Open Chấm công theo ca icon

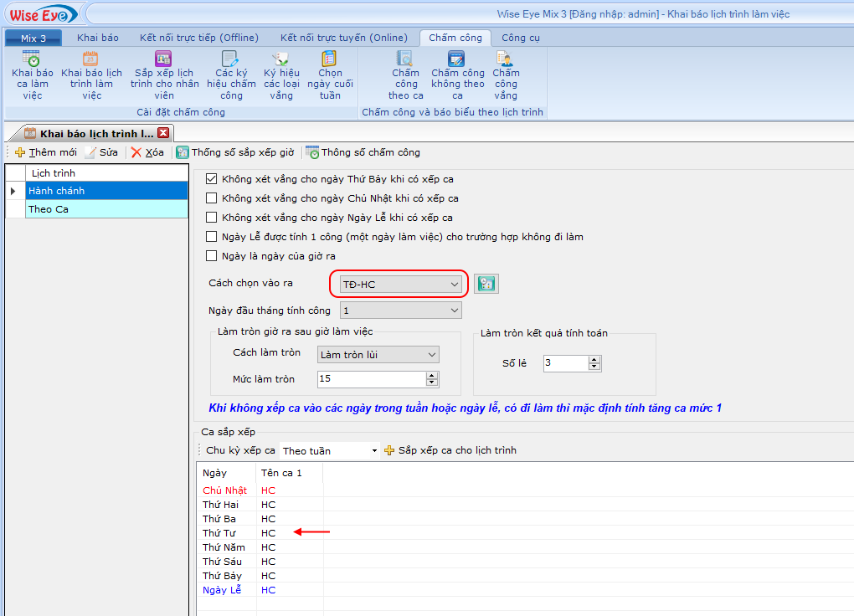click(x=405, y=59)
